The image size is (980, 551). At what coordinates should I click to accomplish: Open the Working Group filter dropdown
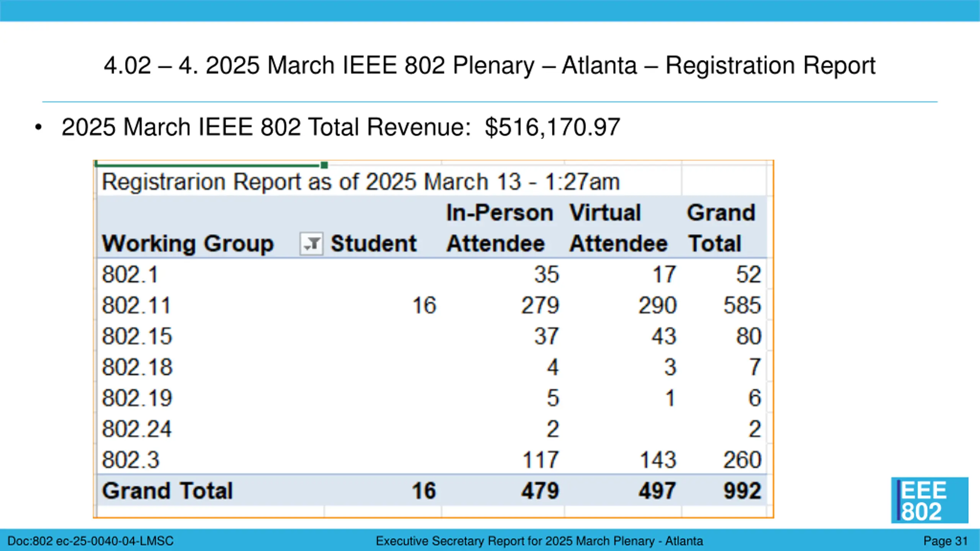[x=311, y=243]
